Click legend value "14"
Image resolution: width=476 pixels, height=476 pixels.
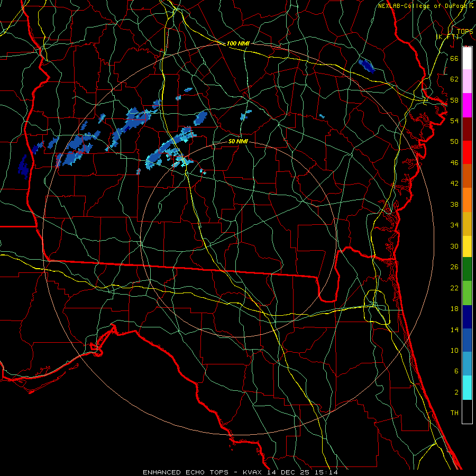[x=454, y=329]
